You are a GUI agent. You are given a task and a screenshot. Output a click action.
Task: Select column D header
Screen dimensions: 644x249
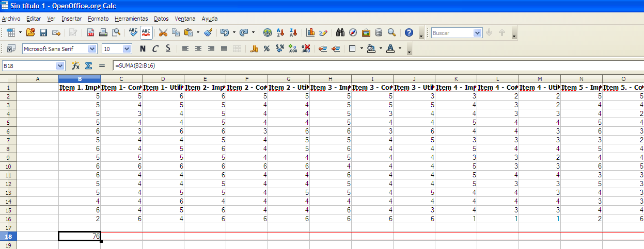(163, 79)
